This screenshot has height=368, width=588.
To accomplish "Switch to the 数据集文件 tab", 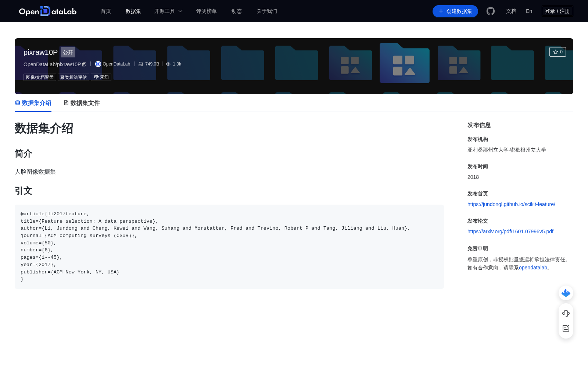I will [x=82, y=103].
